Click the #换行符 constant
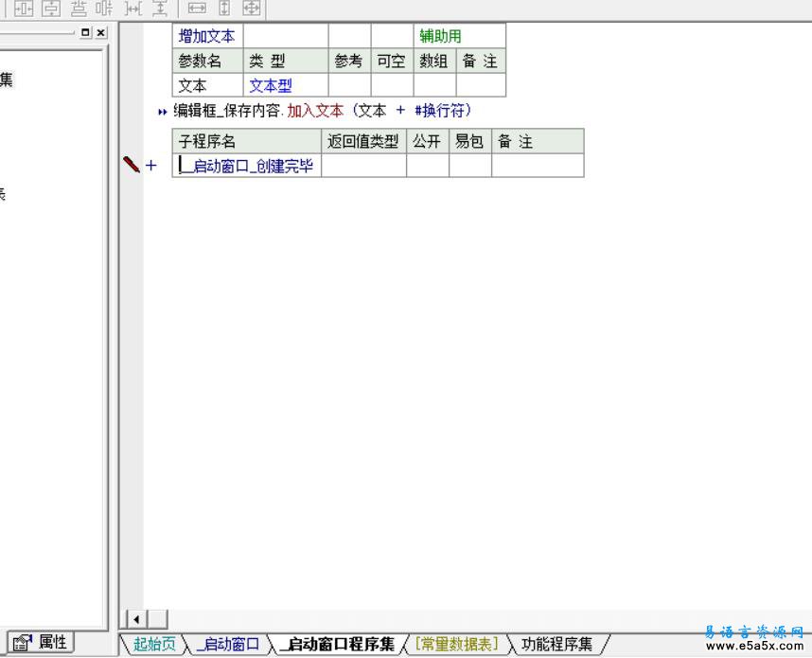 [x=439, y=111]
